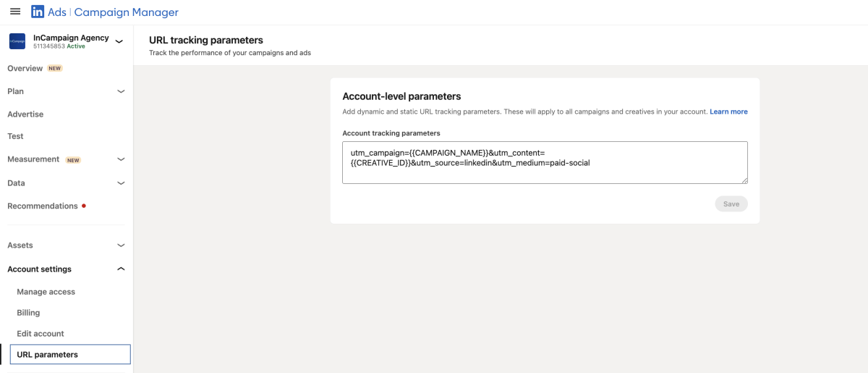Open the hamburger navigation menu

pyautogui.click(x=15, y=12)
